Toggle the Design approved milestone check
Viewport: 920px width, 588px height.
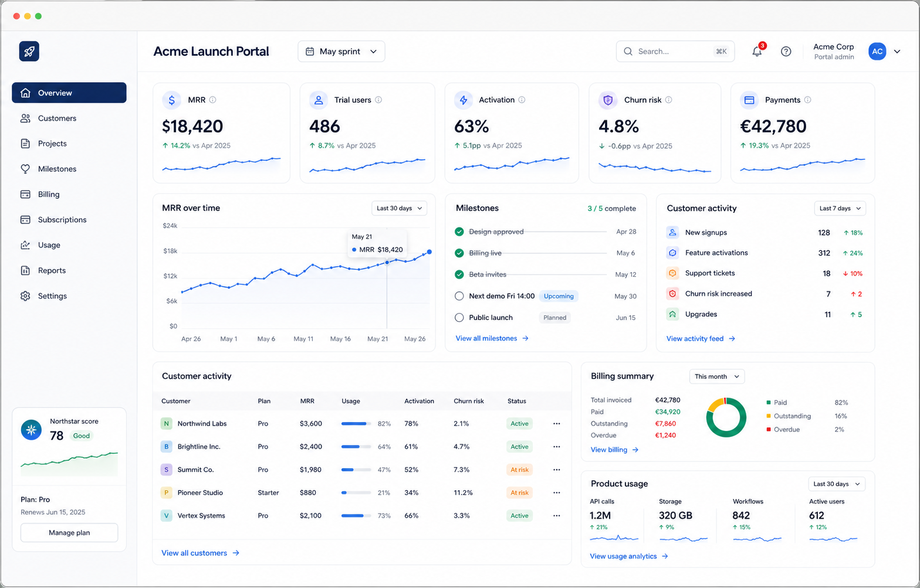click(459, 232)
